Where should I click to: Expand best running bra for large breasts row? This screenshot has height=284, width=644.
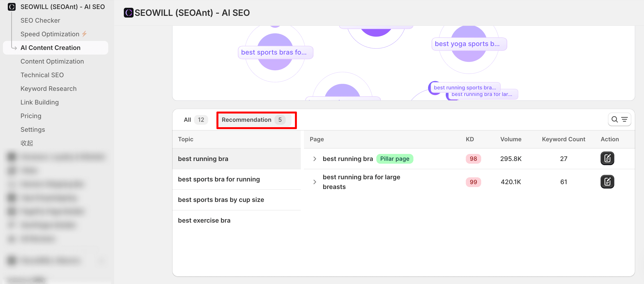tap(314, 182)
